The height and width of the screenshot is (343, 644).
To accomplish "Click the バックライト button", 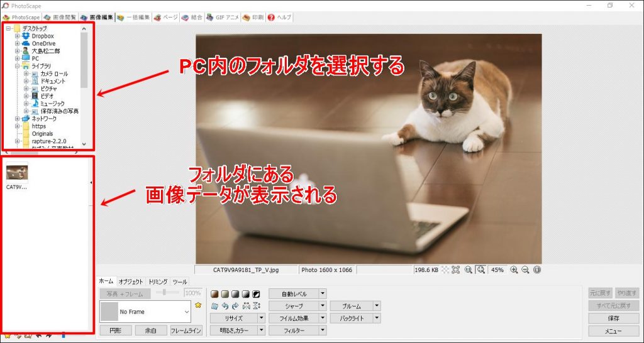I will (351, 318).
